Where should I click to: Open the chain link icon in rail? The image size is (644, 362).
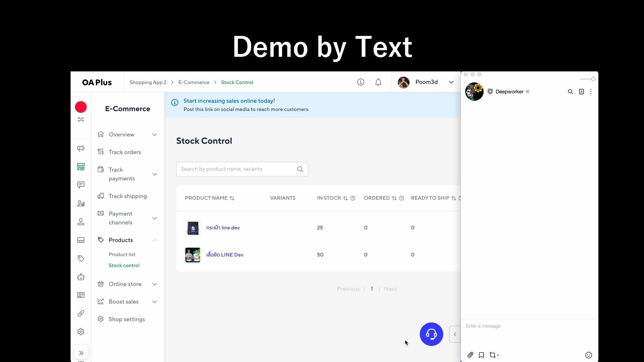81,313
